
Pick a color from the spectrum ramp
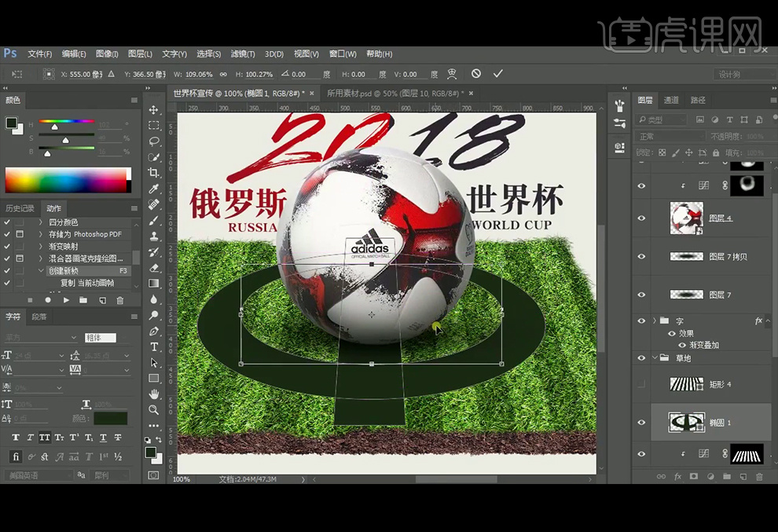click(66, 180)
